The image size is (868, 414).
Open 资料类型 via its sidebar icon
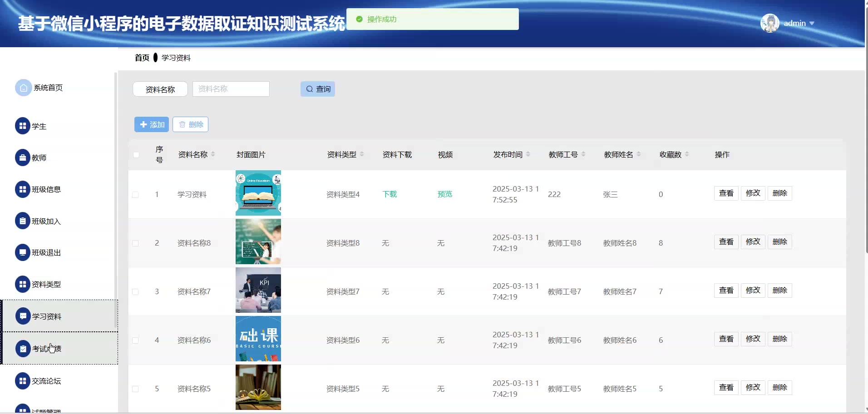click(22, 284)
